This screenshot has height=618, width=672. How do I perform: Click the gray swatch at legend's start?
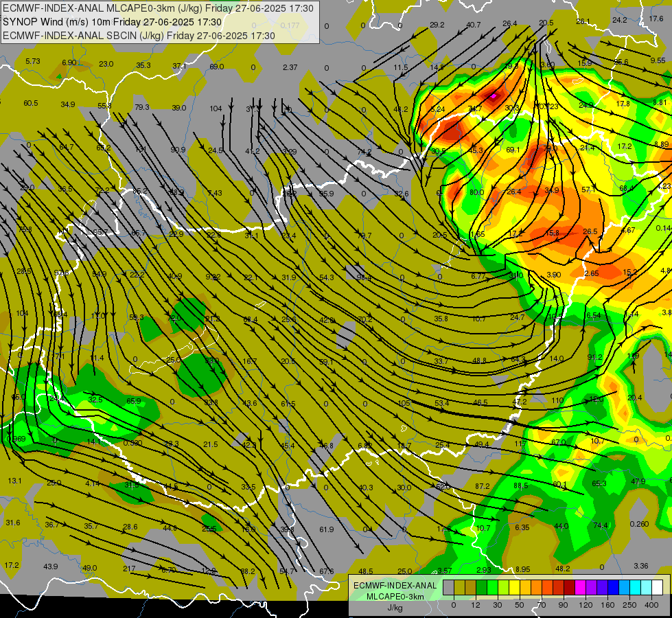pyautogui.click(x=448, y=587)
